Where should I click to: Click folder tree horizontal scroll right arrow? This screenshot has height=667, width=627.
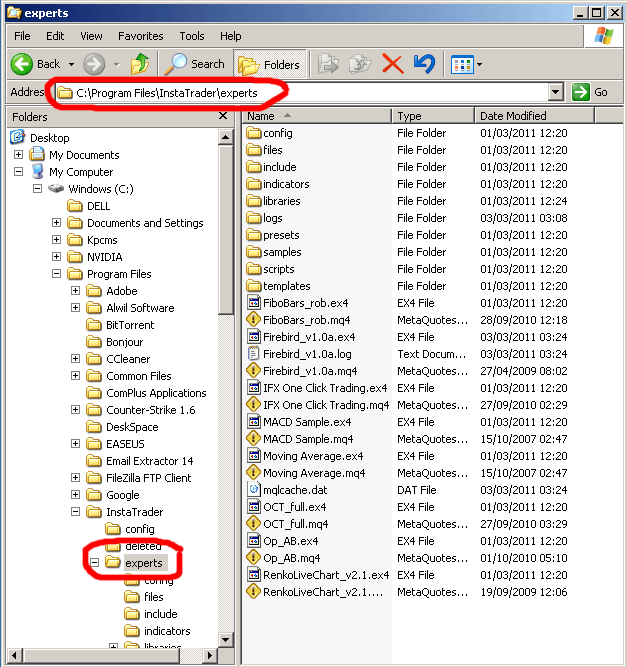209,656
